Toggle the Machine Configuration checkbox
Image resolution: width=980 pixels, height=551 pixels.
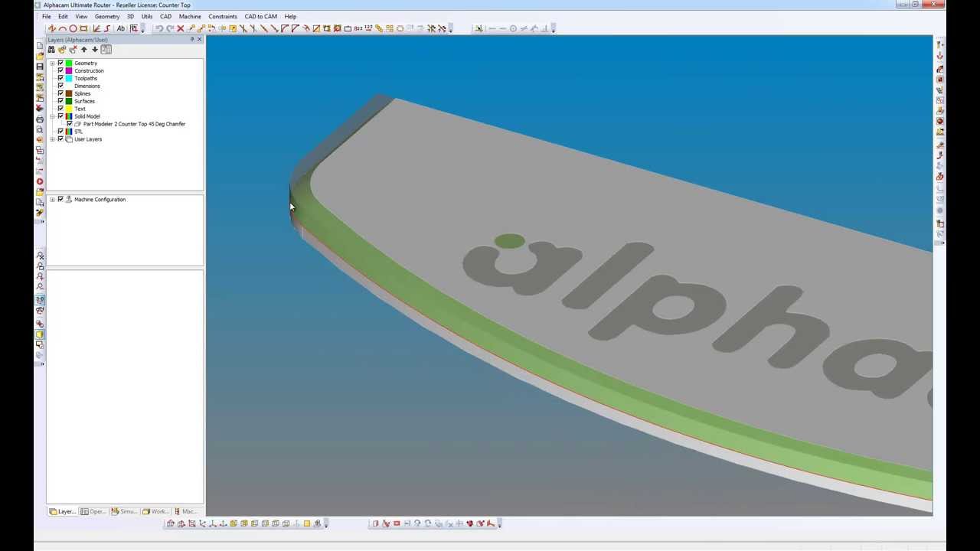tap(60, 199)
